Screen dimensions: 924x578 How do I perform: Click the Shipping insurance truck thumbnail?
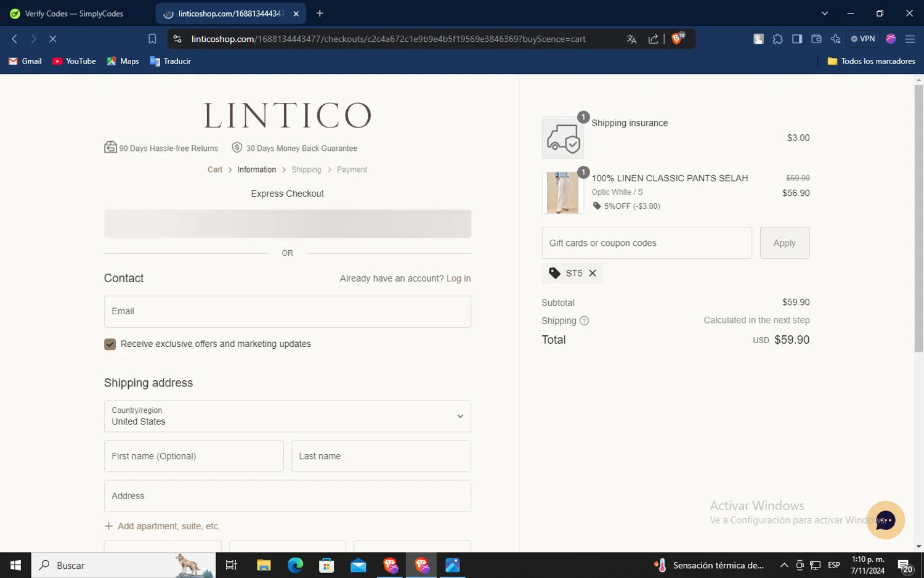(563, 138)
